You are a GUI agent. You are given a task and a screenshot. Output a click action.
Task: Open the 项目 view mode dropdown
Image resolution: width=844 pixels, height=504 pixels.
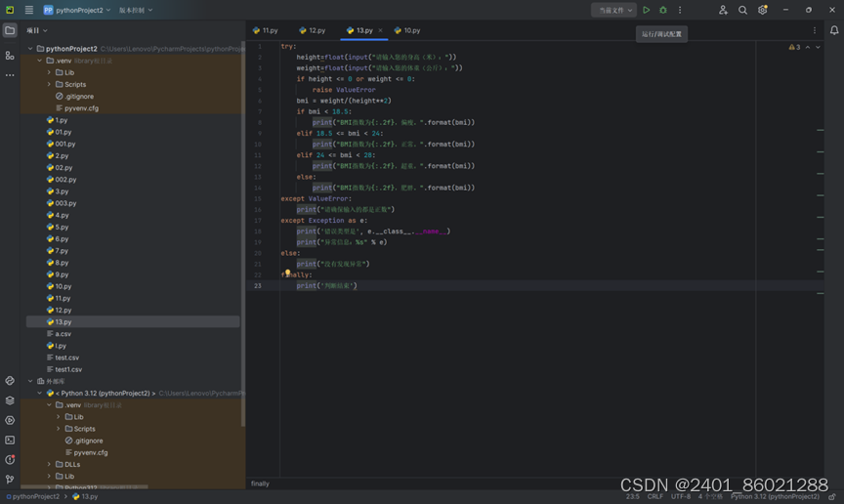(x=37, y=30)
